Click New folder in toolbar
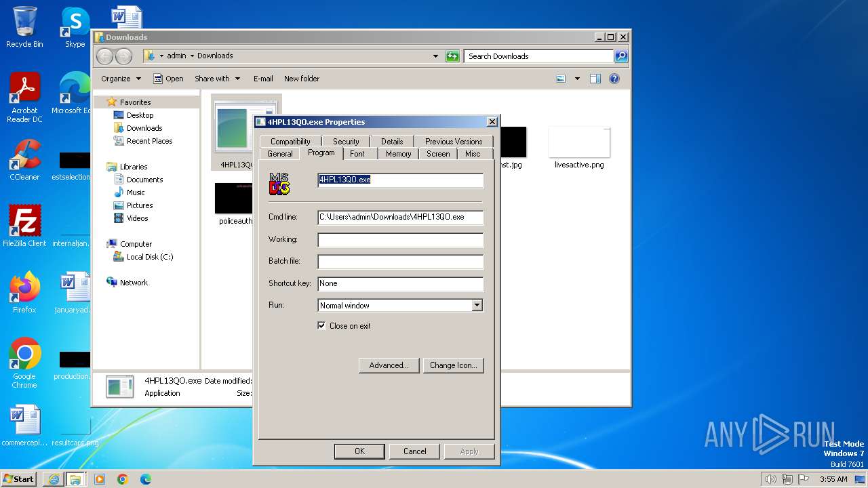This screenshot has width=868, height=488. click(302, 79)
